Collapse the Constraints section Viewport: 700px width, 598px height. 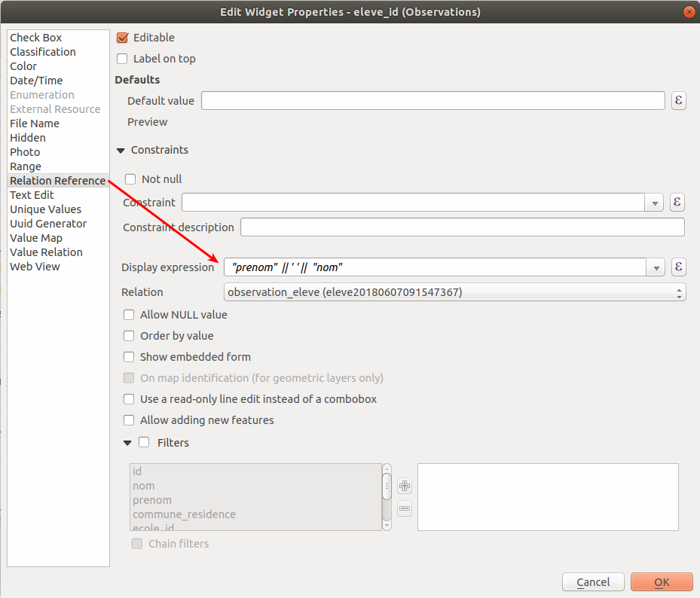pos(121,151)
